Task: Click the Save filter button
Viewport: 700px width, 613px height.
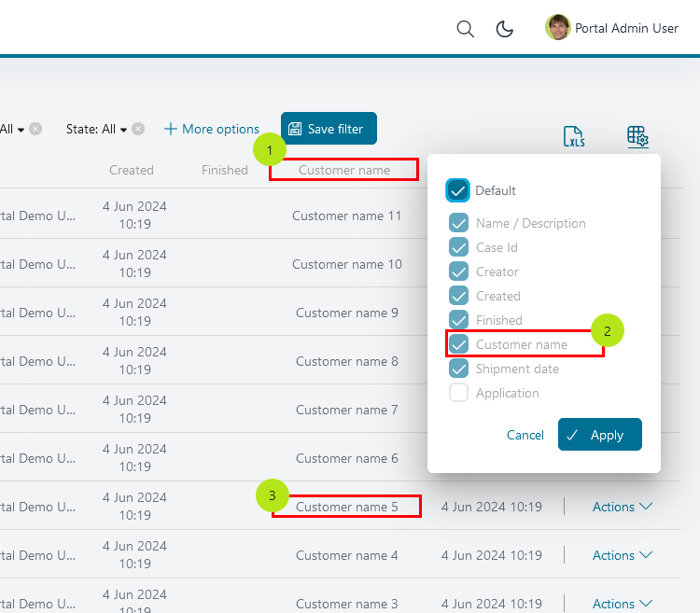Action: [329, 129]
